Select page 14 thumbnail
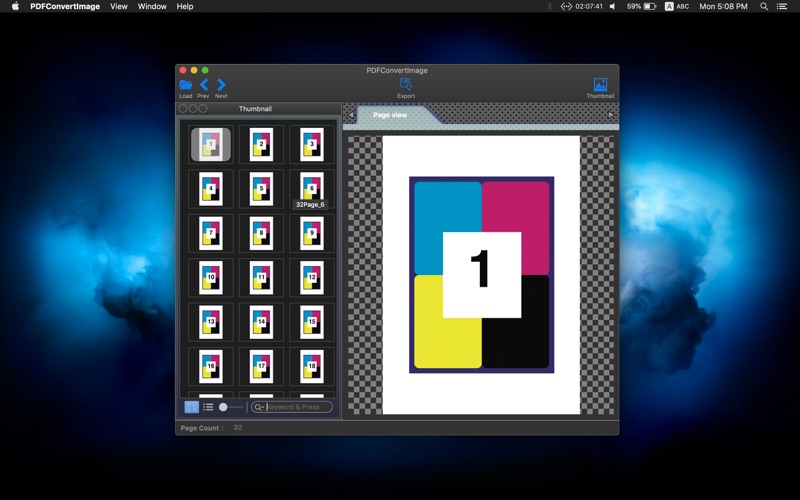Viewport: 800px width, 500px height. point(261,322)
